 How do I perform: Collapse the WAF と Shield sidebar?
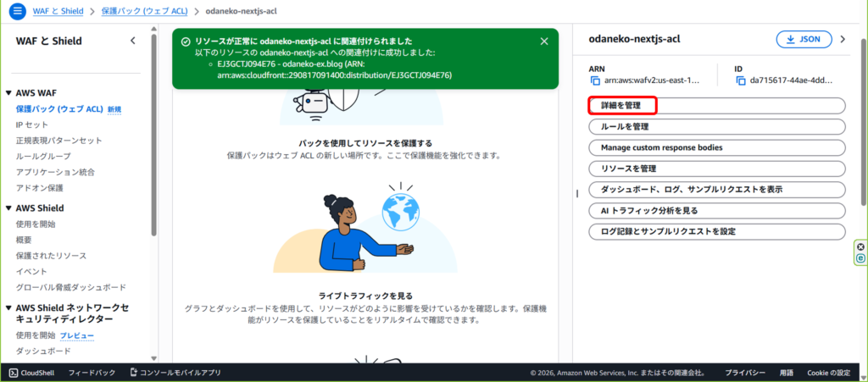(132, 41)
